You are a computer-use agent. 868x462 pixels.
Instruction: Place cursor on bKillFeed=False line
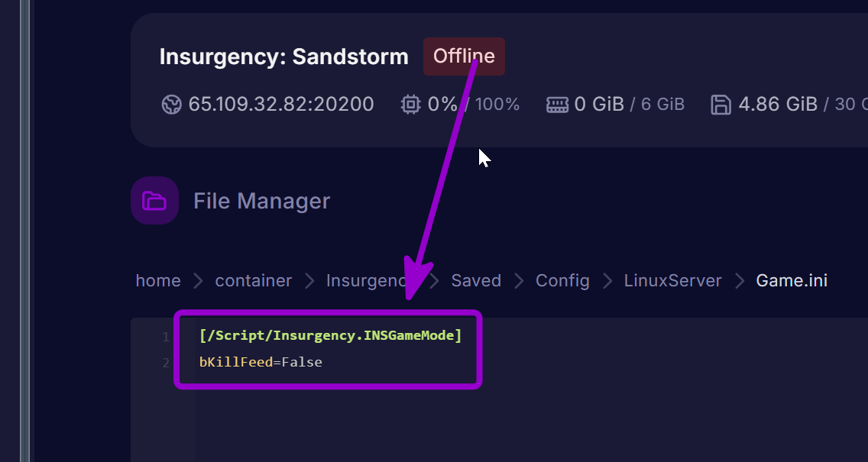(261, 362)
